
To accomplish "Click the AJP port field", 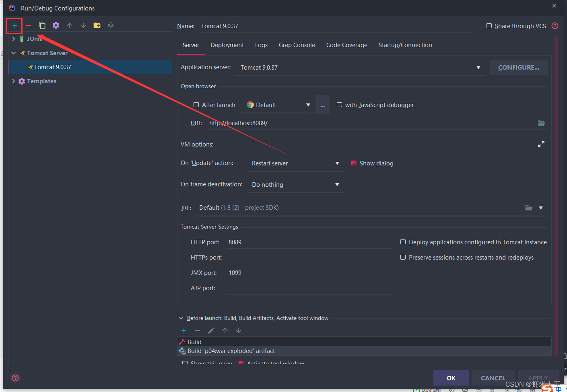I will click(309, 288).
